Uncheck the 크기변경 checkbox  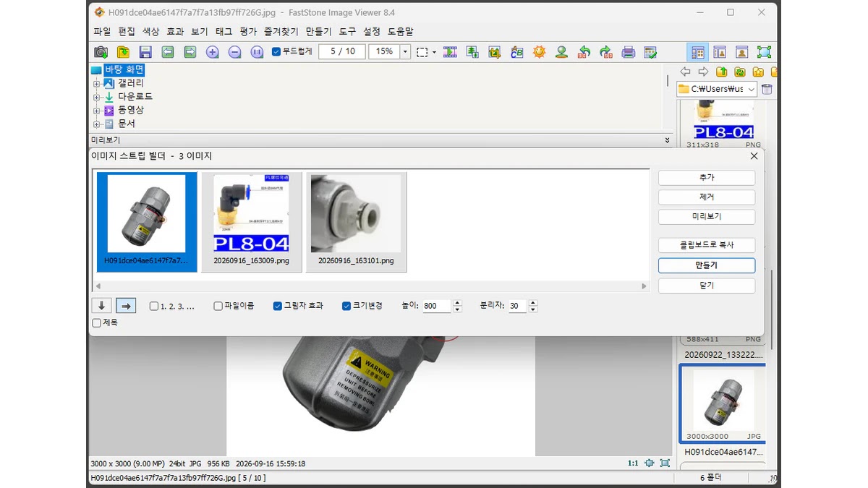[346, 307]
